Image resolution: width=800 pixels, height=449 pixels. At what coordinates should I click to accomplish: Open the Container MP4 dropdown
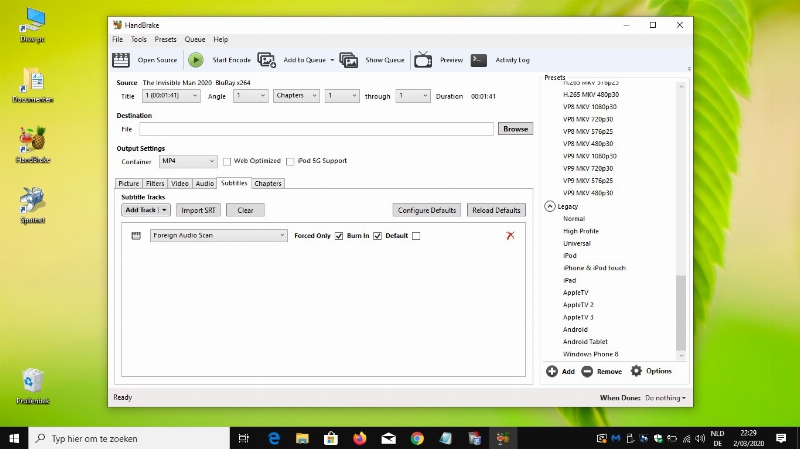tap(188, 161)
